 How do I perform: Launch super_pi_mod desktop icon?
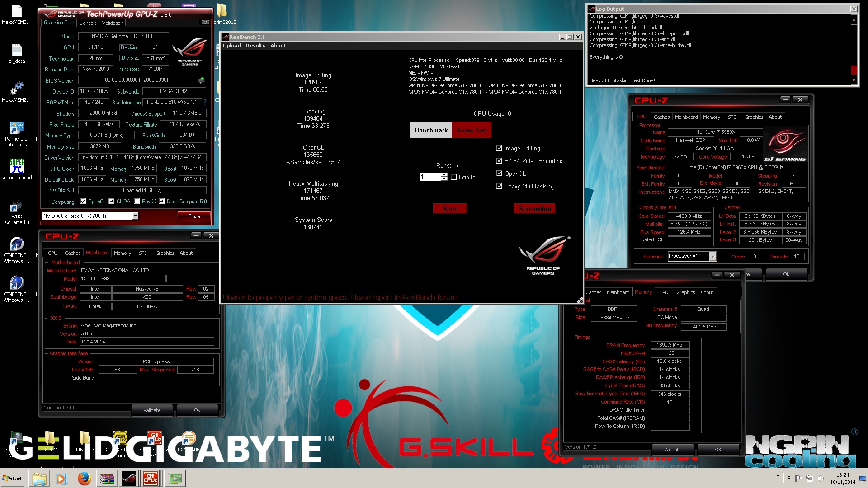pos(17,169)
